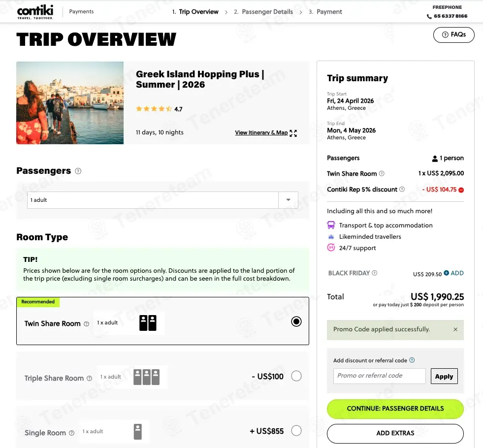Click info icon next to Single Room
Viewport: 483px width, 448px height.
pos(72,433)
